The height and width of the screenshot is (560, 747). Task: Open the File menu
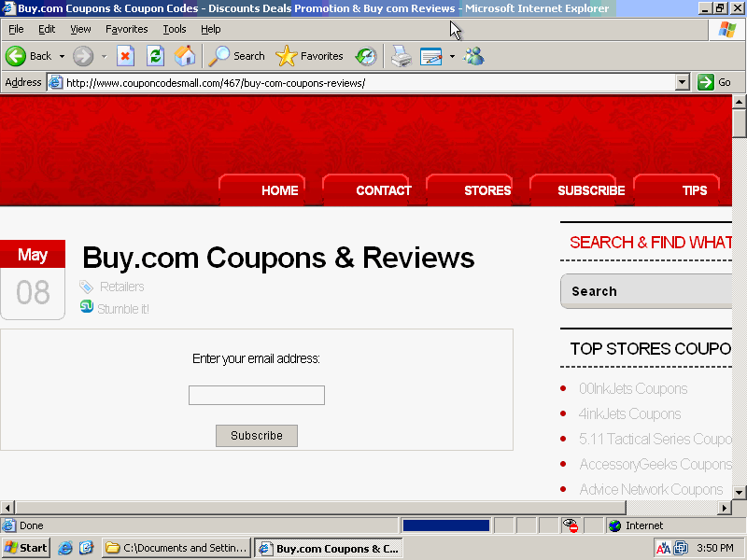coord(16,30)
